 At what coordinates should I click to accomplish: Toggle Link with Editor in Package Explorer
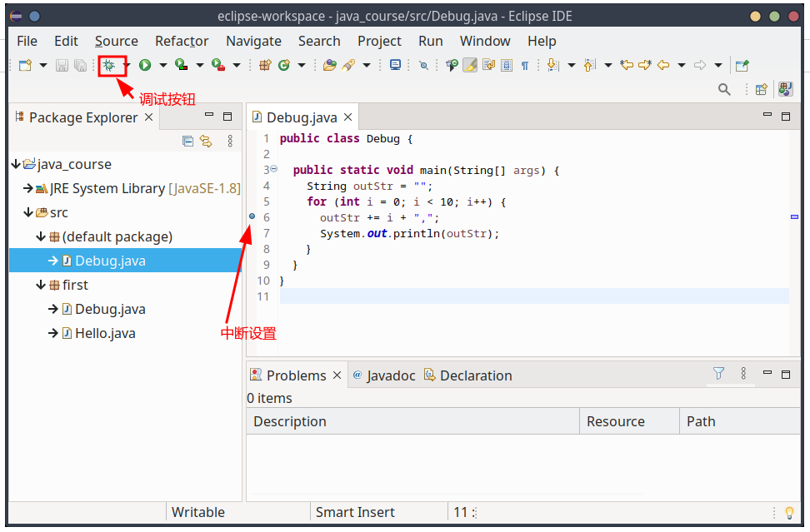206,142
